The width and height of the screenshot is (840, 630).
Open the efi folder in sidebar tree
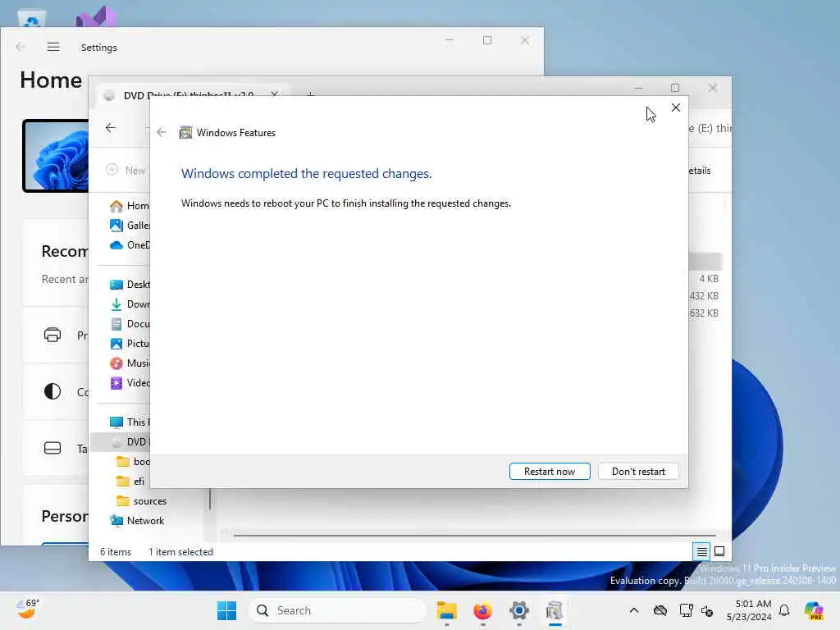[x=130, y=482]
